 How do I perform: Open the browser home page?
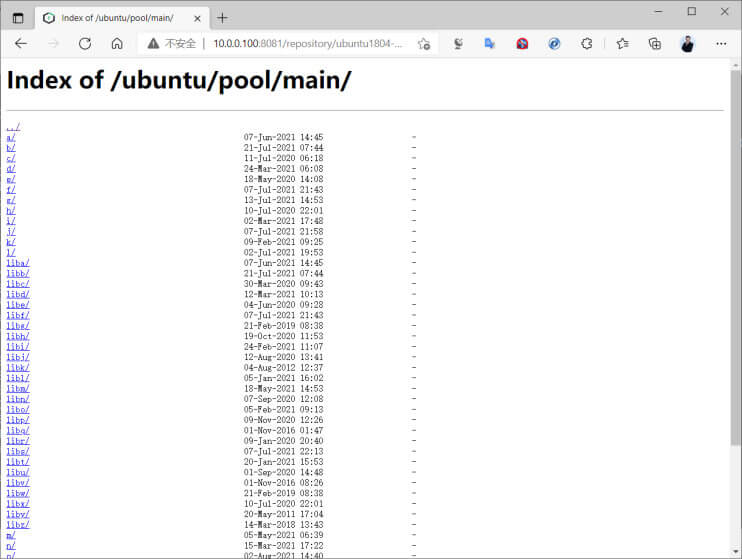117,44
